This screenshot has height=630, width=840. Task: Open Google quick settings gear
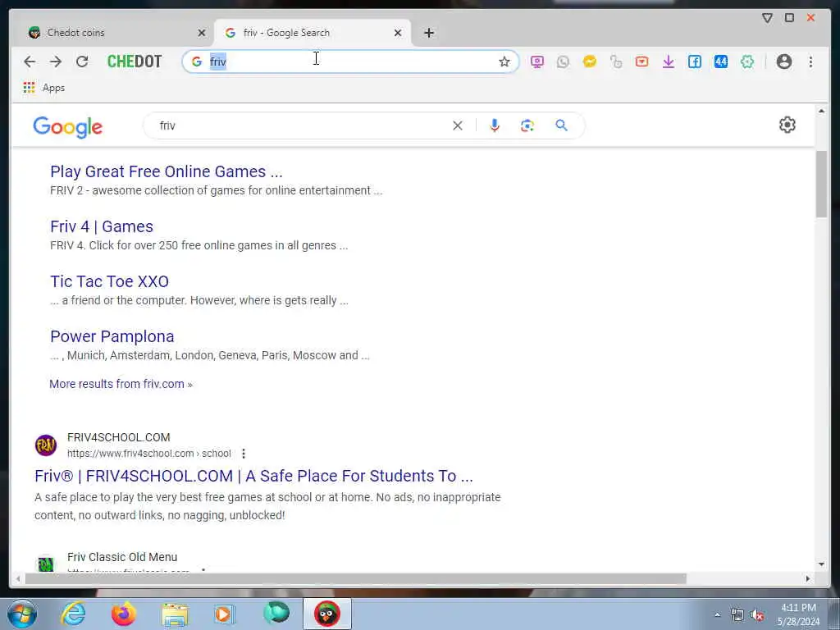coord(787,125)
